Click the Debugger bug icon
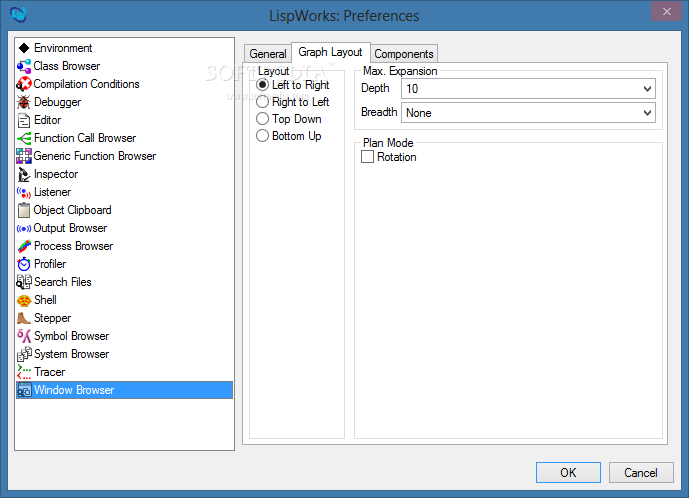 (x=24, y=102)
